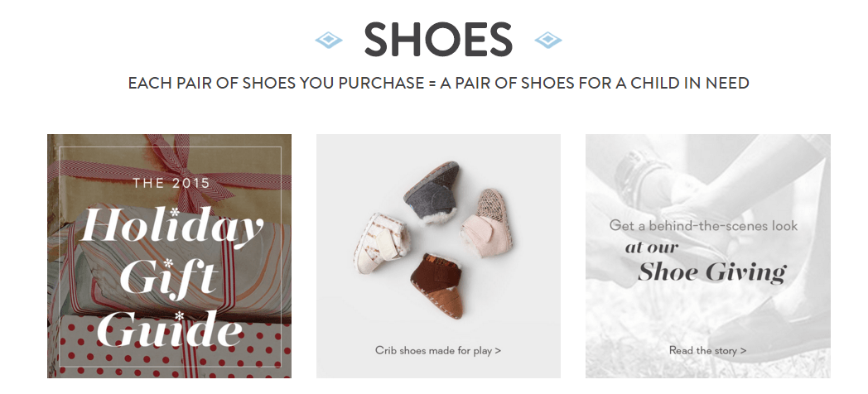The width and height of the screenshot is (868, 394).
Task: Select the pink crib shoe
Action: (487, 221)
